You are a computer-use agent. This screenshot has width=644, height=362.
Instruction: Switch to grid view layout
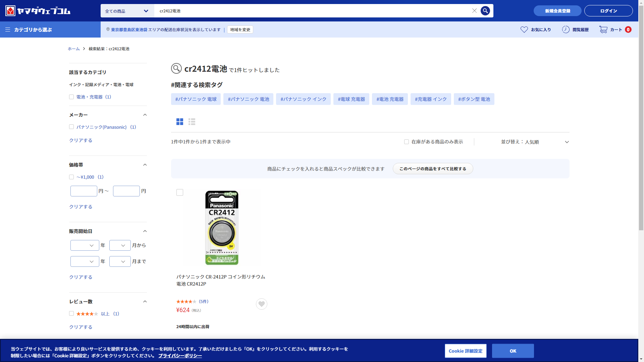click(180, 122)
